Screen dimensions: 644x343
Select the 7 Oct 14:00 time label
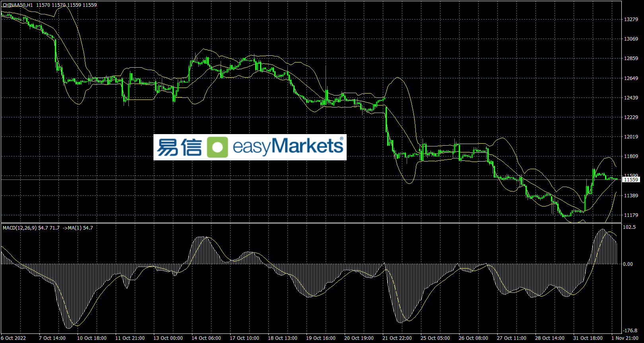(52, 338)
